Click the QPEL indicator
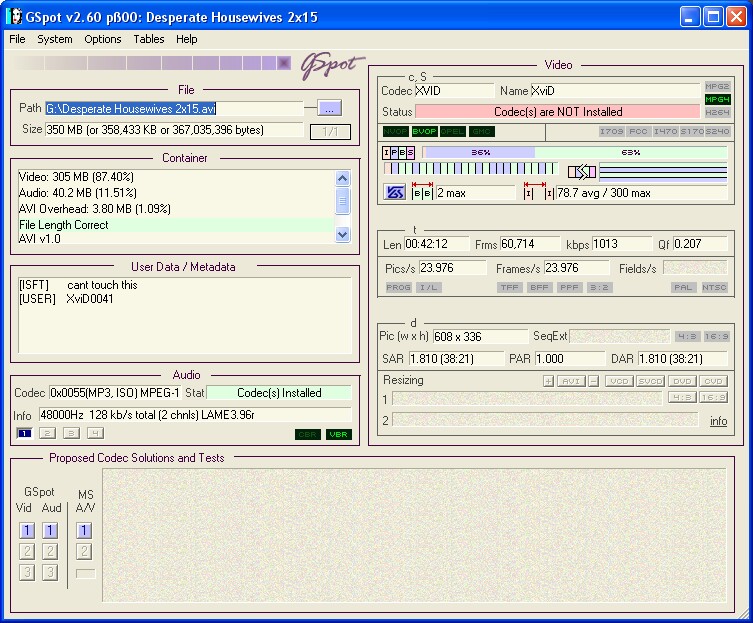 coord(453,131)
